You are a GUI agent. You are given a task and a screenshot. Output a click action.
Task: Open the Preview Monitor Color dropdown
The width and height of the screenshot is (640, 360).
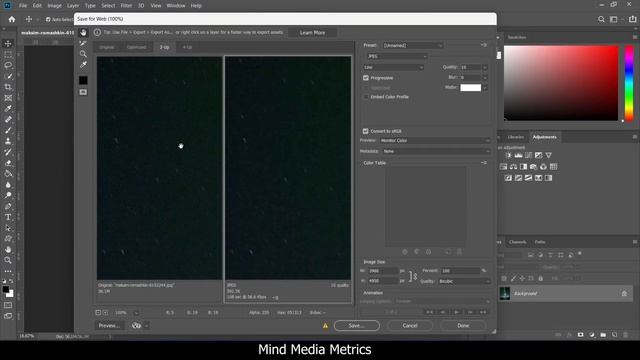click(x=435, y=140)
